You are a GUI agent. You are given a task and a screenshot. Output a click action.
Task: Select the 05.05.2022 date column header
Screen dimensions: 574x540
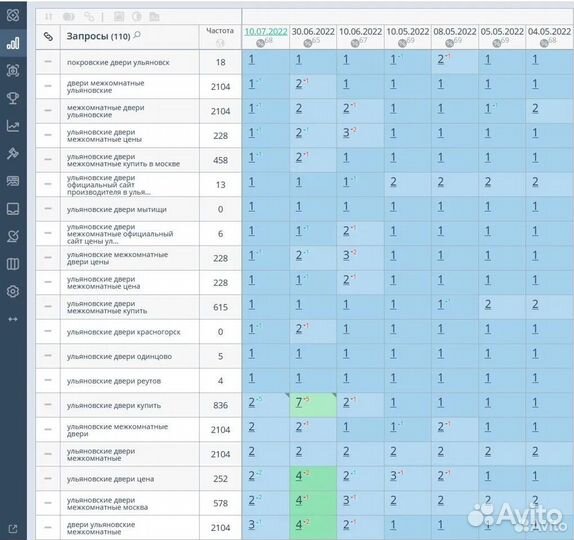coord(502,31)
